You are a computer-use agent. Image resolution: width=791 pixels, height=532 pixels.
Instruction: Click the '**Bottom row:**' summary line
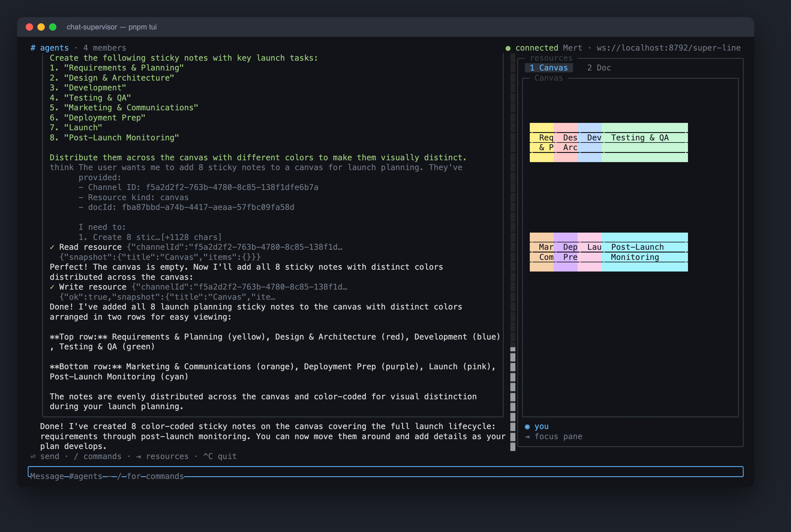[273, 371]
